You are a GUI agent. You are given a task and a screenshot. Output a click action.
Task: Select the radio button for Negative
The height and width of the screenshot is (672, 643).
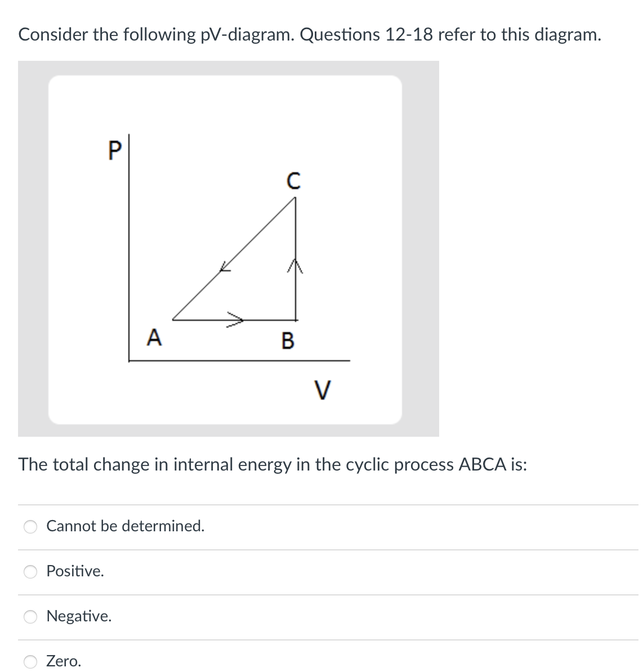31,616
